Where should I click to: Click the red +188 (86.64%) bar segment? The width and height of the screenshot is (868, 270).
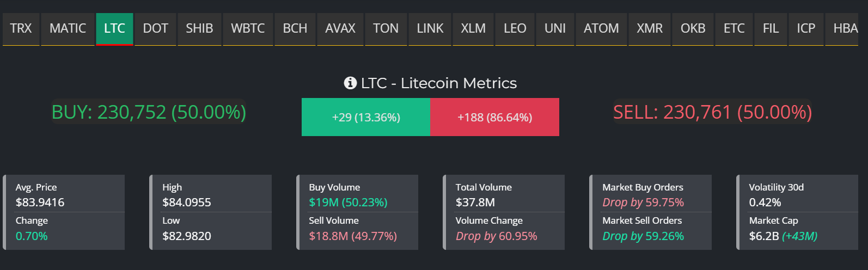(x=494, y=117)
